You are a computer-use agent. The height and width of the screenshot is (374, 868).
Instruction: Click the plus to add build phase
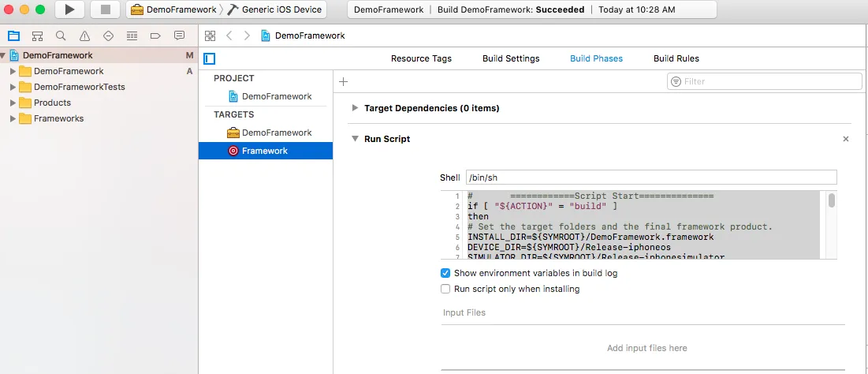click(x=343, y=82)
